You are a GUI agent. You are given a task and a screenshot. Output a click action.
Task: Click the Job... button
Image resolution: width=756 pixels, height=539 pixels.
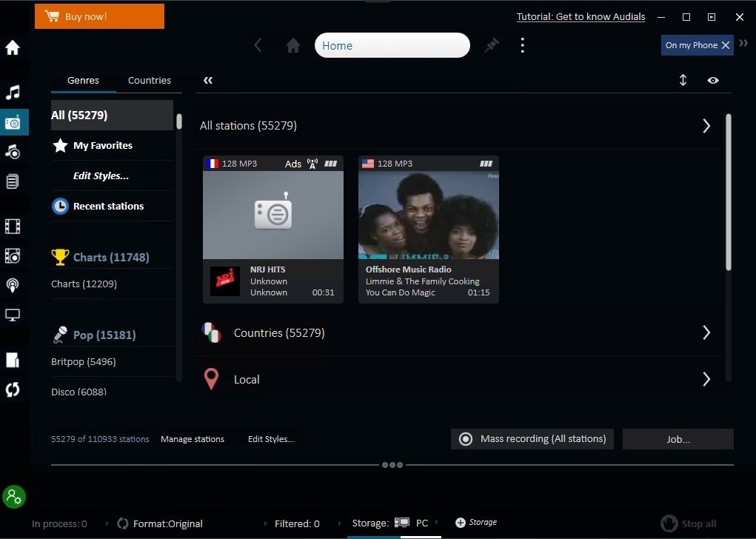coord(678,439)
